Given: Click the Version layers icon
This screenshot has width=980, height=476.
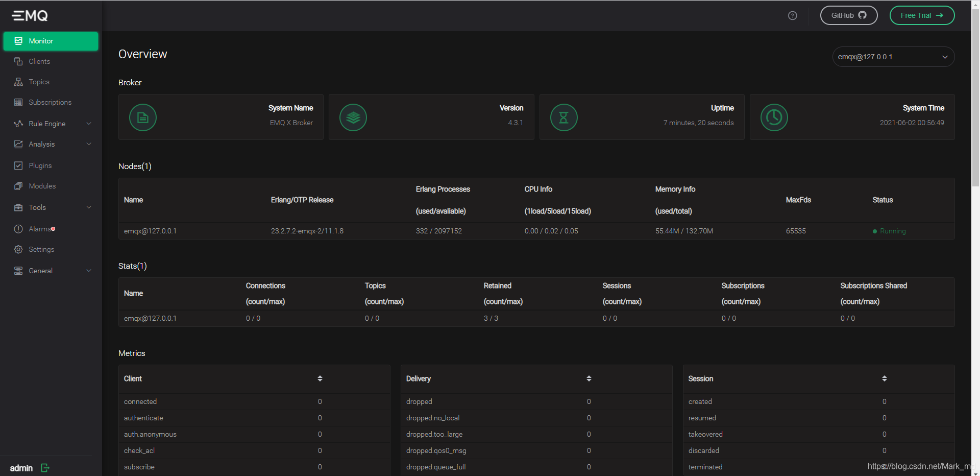Looking at the screenshot, I should (x=353, y=117).
